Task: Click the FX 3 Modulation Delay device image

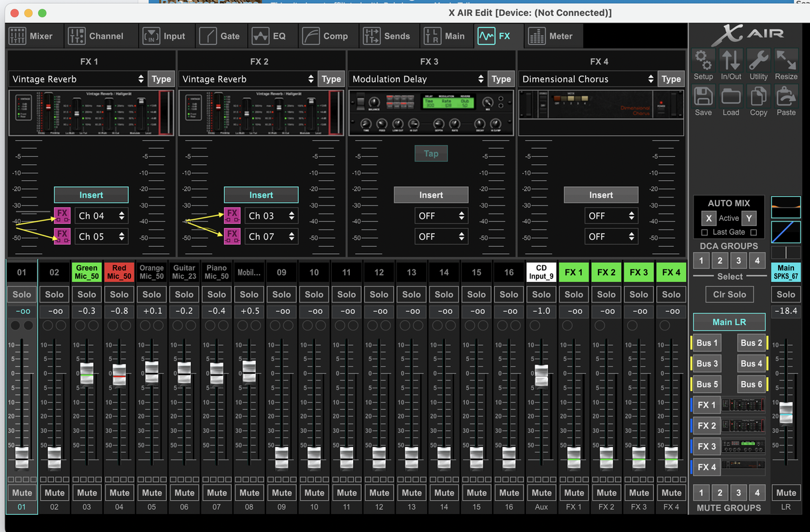Action: (x=431, y=114)
